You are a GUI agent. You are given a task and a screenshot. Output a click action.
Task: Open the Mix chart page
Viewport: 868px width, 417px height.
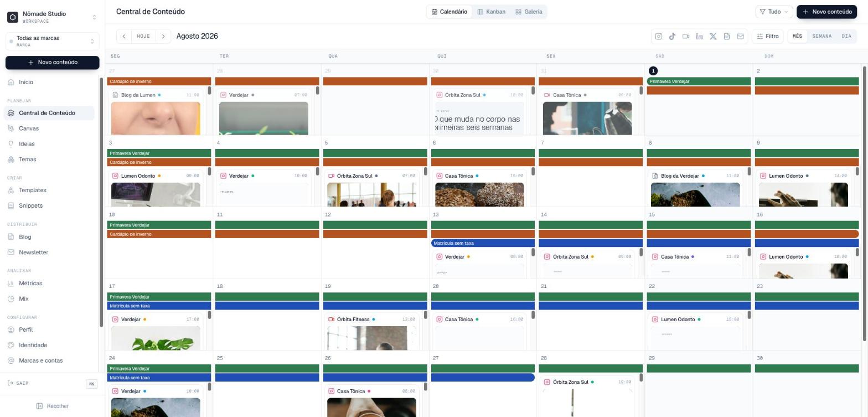pos(50,299)
